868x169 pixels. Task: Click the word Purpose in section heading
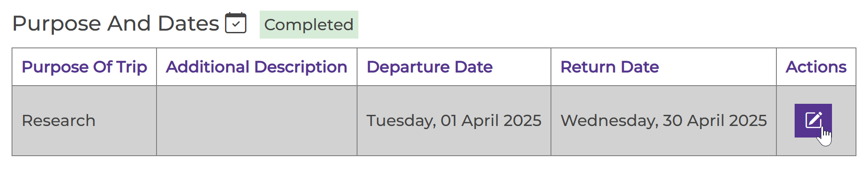56,24
